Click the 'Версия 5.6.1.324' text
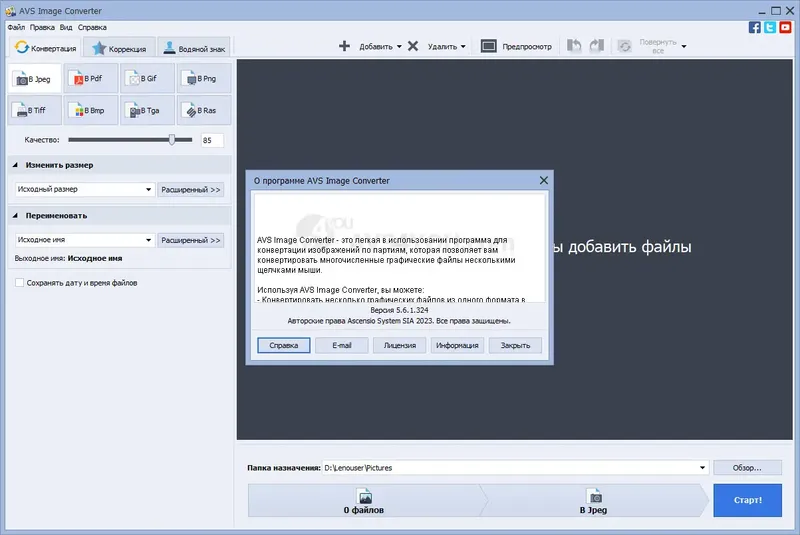 coord(399,310)
